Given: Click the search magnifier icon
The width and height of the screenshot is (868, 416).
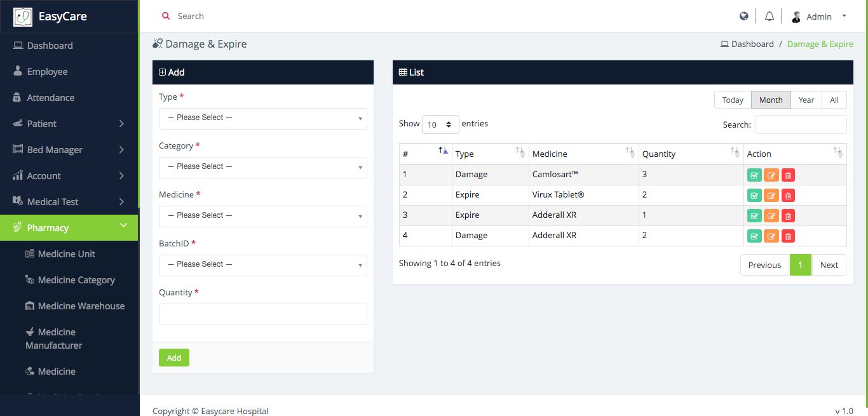Looking at the screenshot, I should [166, 17].
